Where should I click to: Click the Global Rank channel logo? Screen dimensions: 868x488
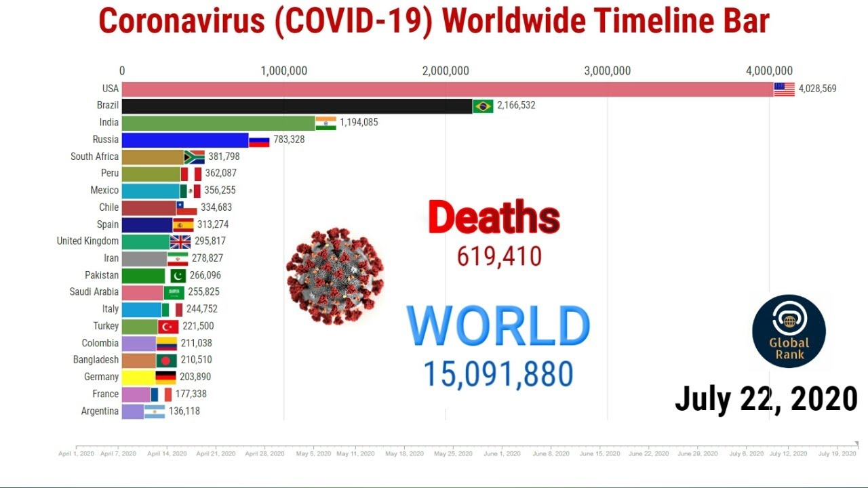pyautogui.click(x=789, y=331)
